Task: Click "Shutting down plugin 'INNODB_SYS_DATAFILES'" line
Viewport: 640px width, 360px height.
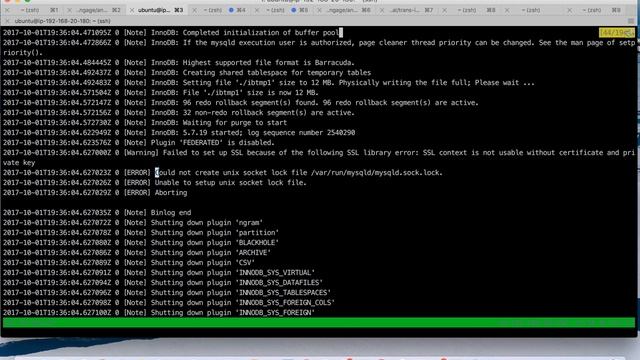Action: [x=163, y=282]
